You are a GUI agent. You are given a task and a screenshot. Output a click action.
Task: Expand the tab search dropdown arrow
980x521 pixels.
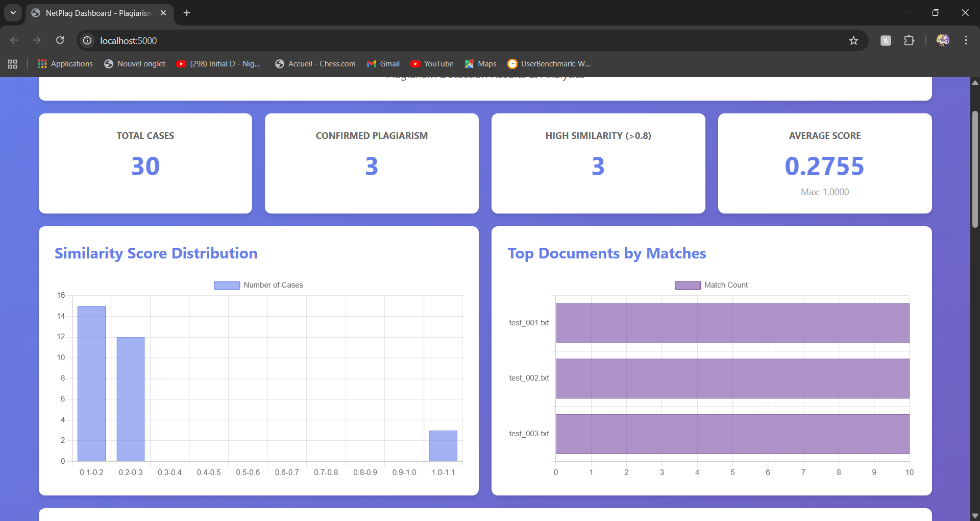pyautogui.click(x=13, y=13)
